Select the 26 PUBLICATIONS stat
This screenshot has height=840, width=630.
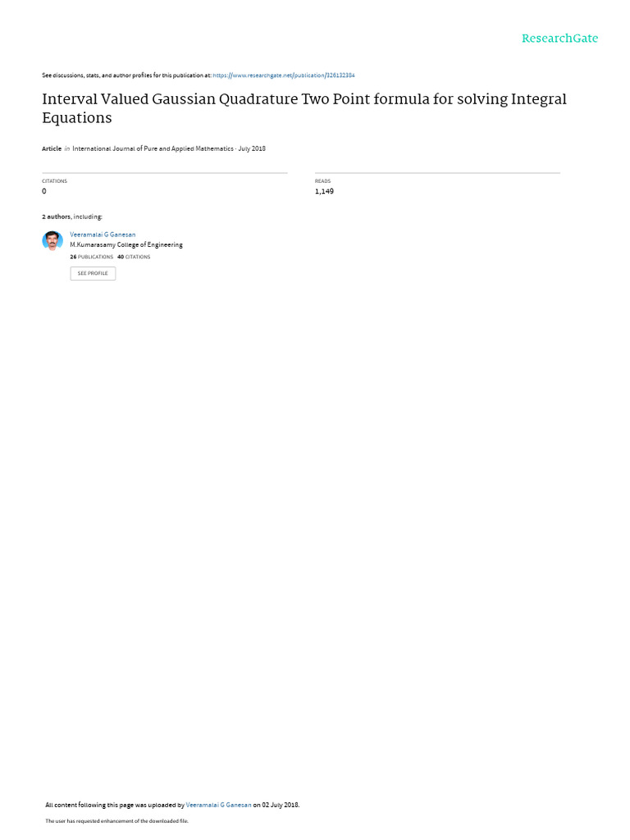pyautogui.click(x=92, y=257)
